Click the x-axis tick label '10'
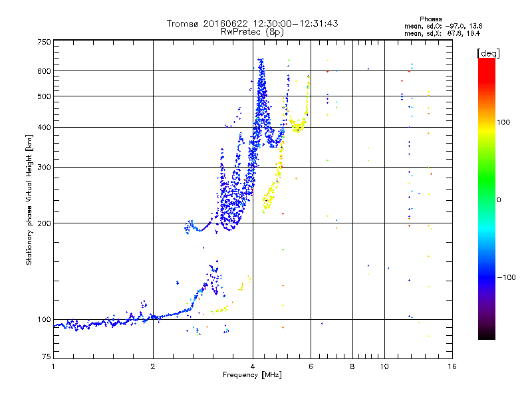Image resolution: width=532 pixels, height=399 pixels. (384, 366)
